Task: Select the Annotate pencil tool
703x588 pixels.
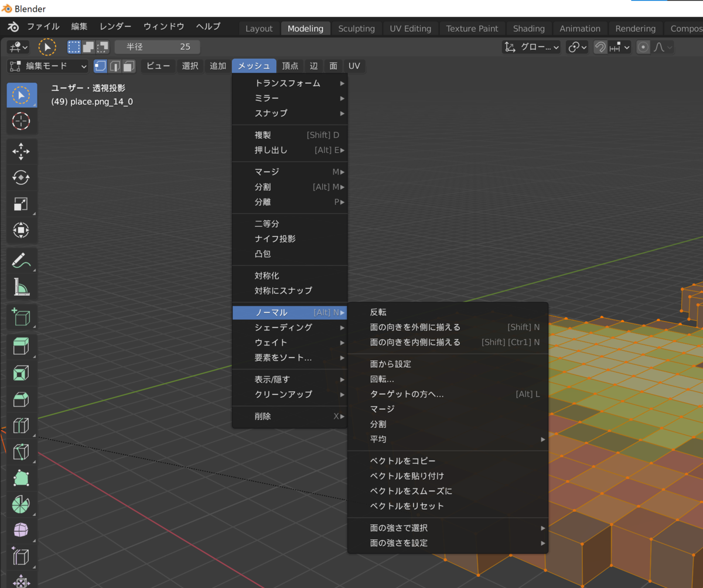Action: (22, 260)
